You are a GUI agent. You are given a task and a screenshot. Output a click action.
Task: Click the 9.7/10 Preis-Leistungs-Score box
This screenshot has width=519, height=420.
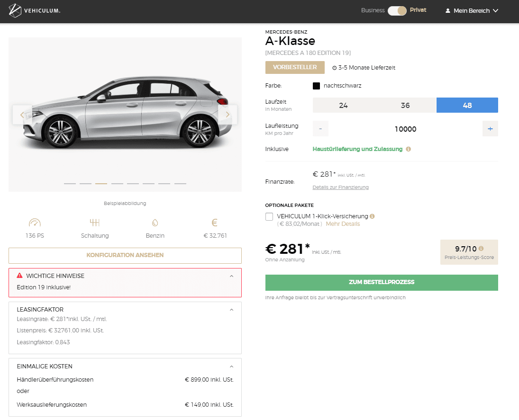pos(469,252)
